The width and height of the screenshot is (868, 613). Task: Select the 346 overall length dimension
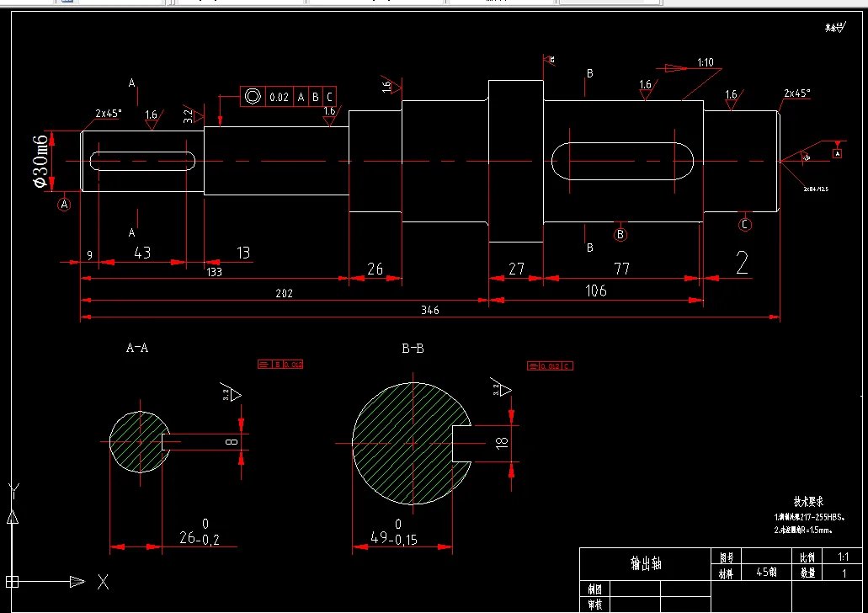pos(429,310)
